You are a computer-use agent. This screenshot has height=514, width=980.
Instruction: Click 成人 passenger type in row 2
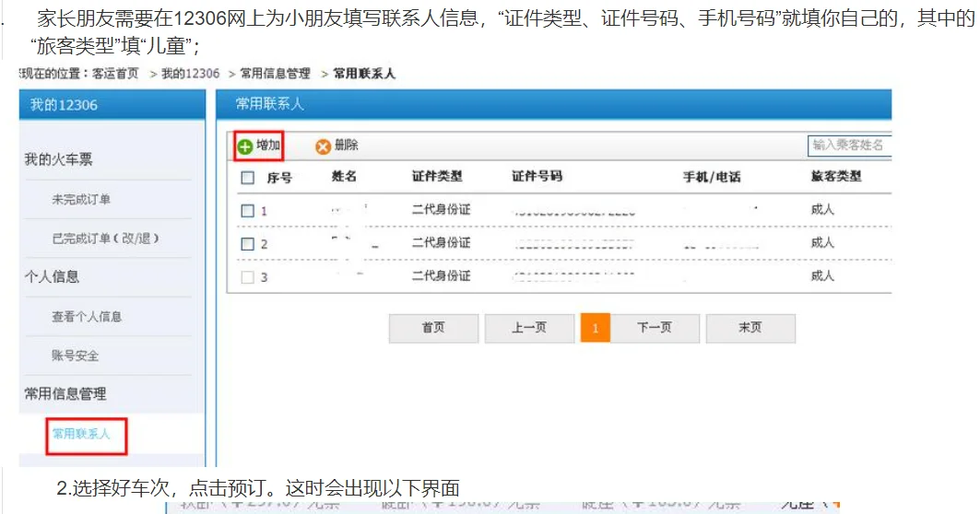pos(822,243)
